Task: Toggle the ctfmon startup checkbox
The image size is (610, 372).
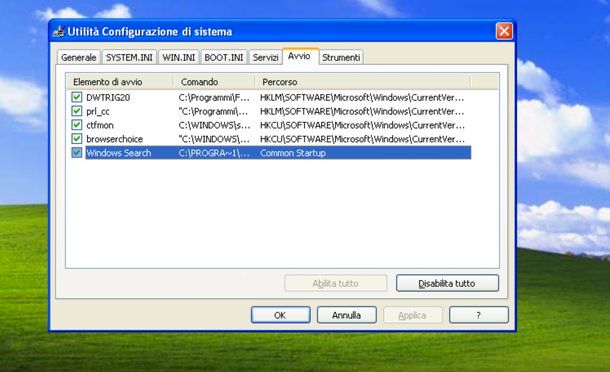Action: coord(77,125)
